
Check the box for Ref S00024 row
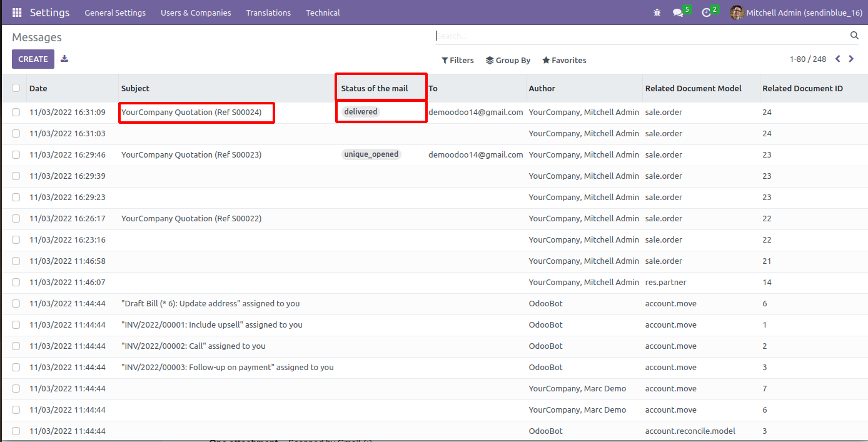click(x=16, y=113)
